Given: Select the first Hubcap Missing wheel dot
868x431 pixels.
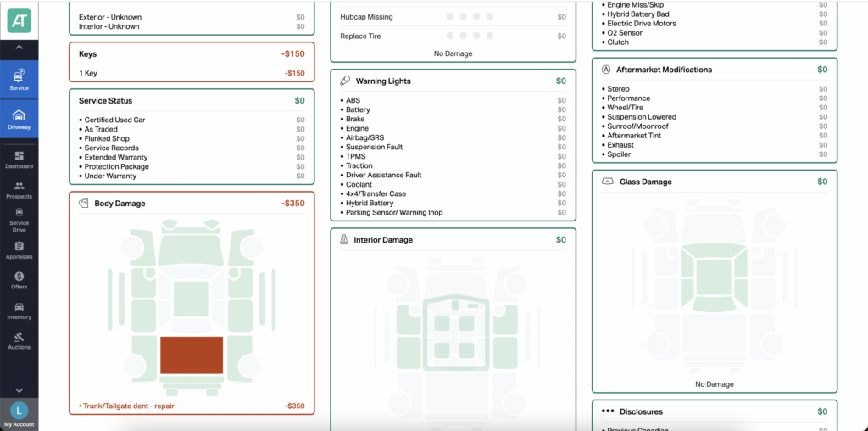Looking at the screenshot, I should coord(450,17).
